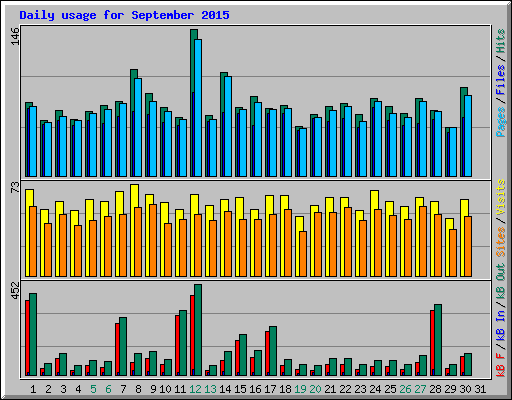Select green weekend day label '19'
512x400 pixels.
[300, 389]
